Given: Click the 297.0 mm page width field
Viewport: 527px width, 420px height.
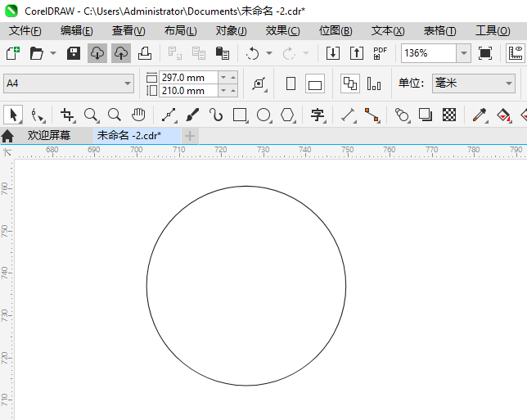Looking at the screenshot, I should point(188,78).
